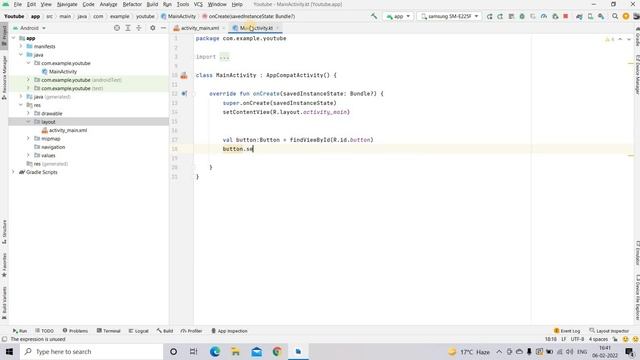Screen dimensions: 640x360
Task: Open the Android project view dropdown
Action: 29,28
